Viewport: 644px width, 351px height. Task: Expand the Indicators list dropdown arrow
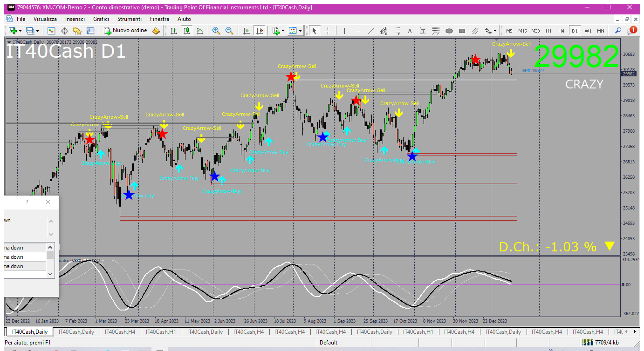point(283,31)
